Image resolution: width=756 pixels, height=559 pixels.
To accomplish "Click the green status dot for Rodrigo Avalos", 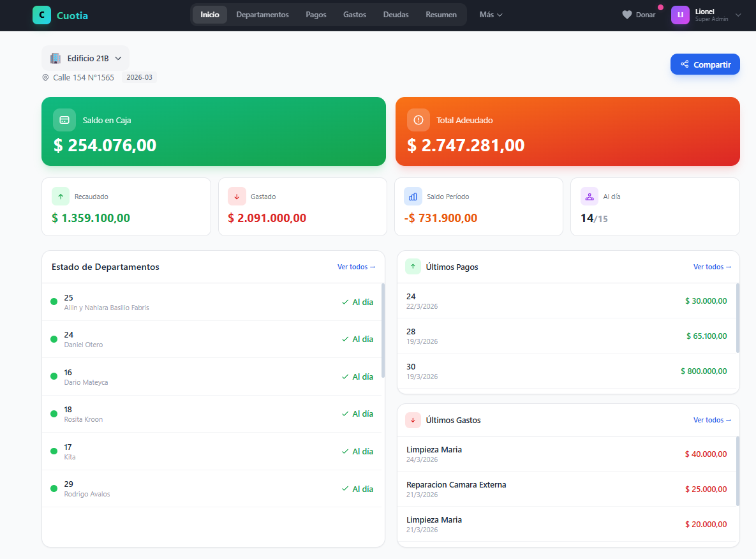I will pyautogui.click(x=54, y=489).
